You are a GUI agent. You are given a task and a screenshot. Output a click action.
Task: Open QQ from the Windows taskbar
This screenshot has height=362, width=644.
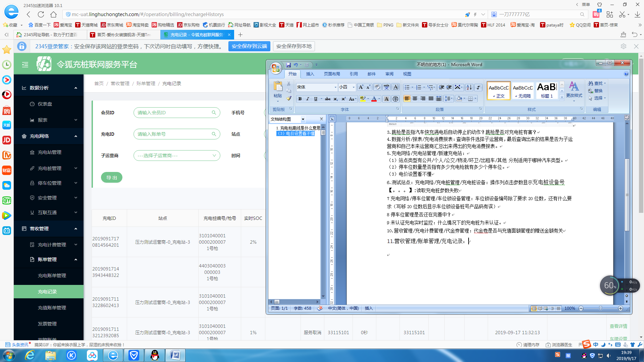[x=155, y=355]
